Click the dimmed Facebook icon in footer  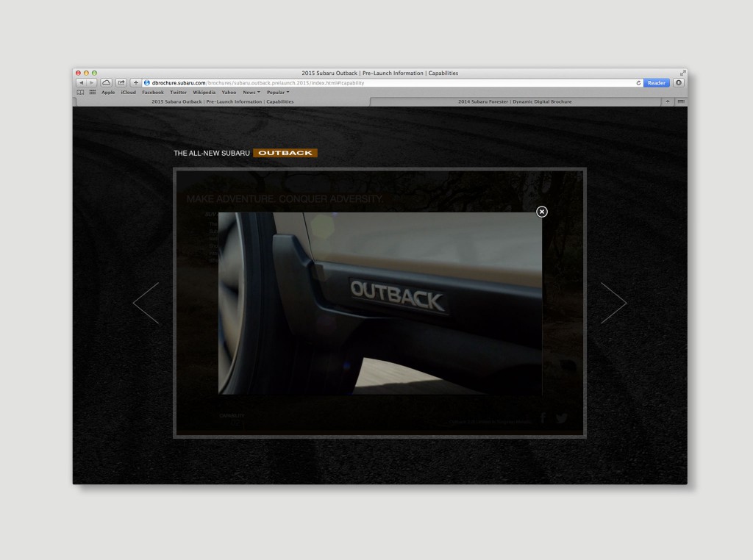tap(543, 418)
